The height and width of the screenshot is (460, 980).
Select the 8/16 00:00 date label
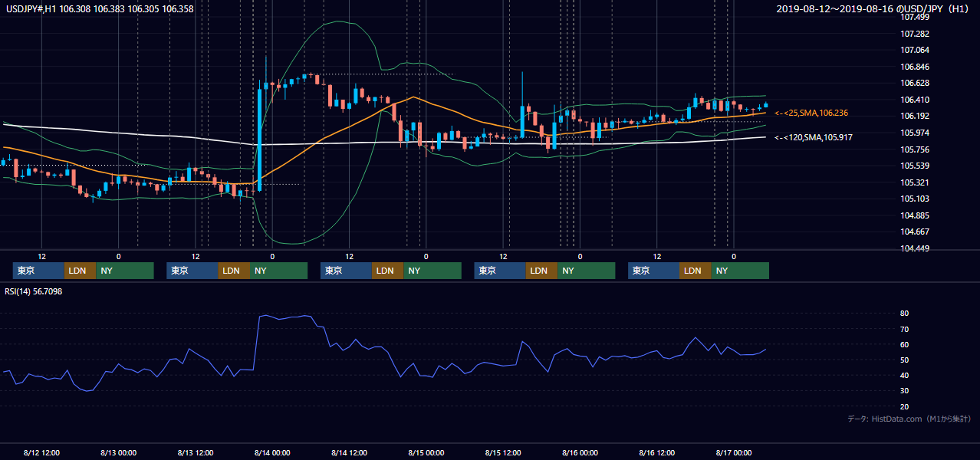580,452
